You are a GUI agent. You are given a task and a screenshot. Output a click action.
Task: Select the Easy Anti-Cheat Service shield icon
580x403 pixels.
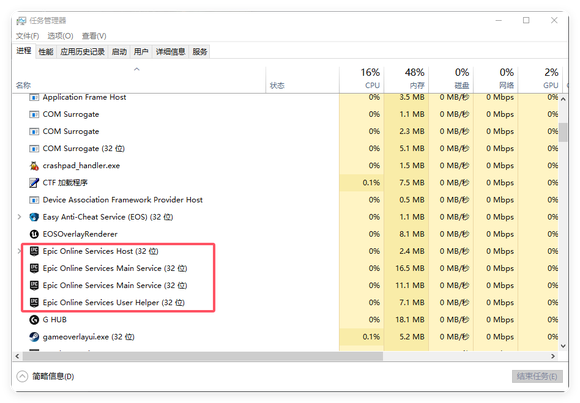pyautogui.click(x=34, y=217)
